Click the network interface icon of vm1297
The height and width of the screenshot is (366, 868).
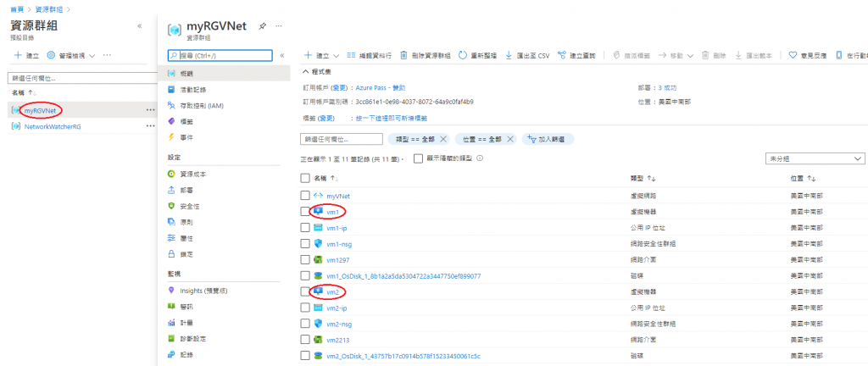point(319,260)
